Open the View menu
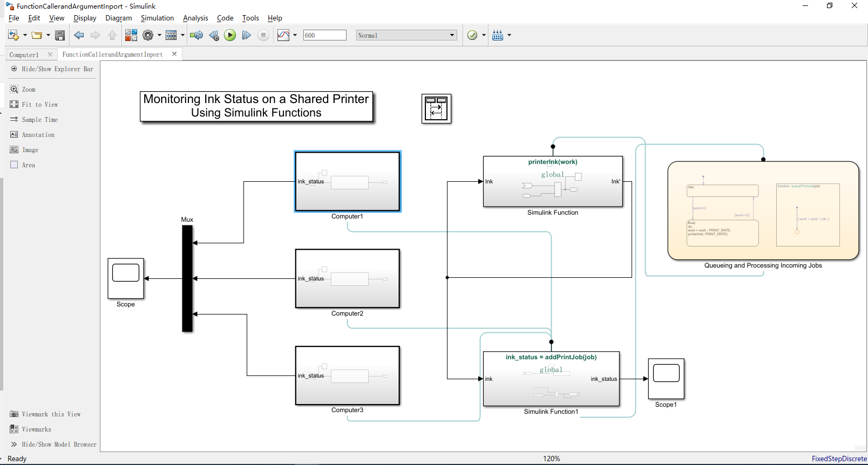The image size is (868, 465). [x=57, y=18]
